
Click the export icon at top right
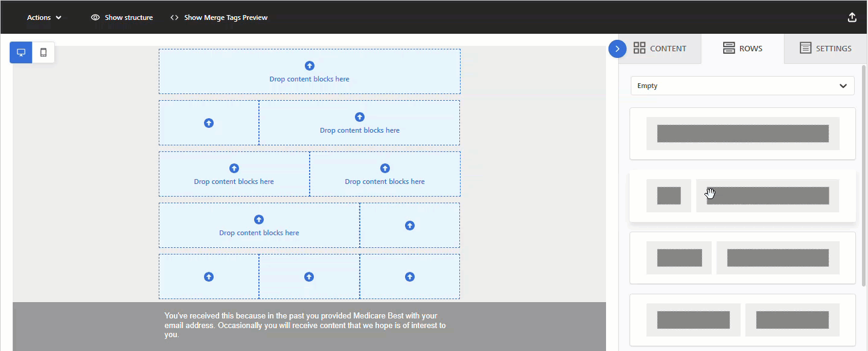tap(852, 17)
